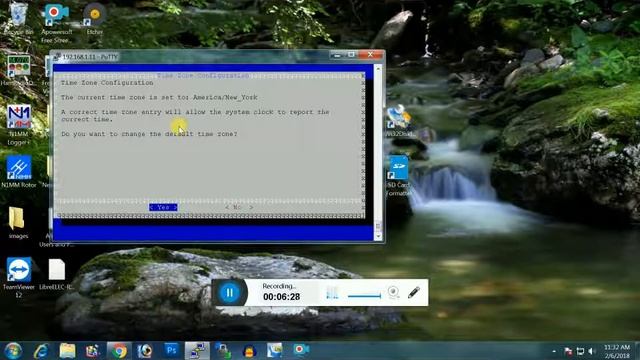Viewport: 640px width, 360px height.
Task: Click the yellow penguin taskbar icon
Action: click(x=249, y=351)
